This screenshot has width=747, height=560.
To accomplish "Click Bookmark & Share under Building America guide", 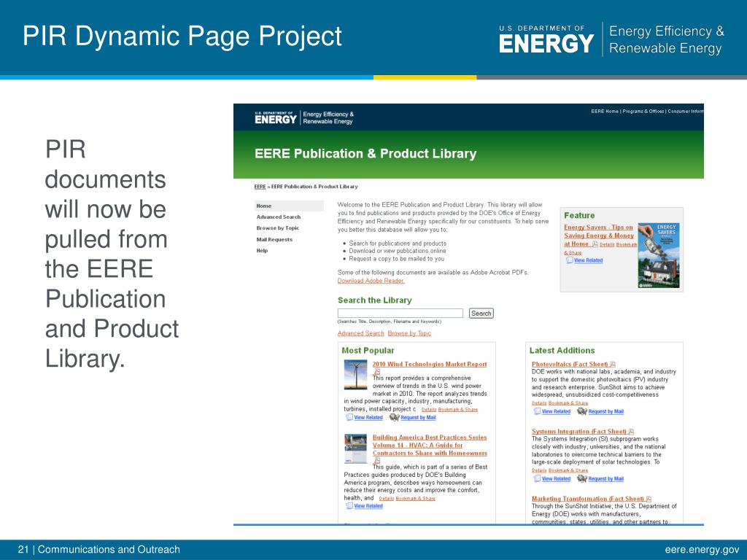I will tap(415, 499).
